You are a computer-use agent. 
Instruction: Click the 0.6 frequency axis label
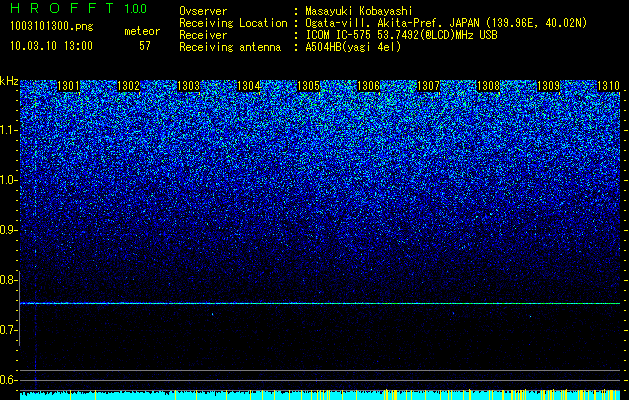click(9, 380)
